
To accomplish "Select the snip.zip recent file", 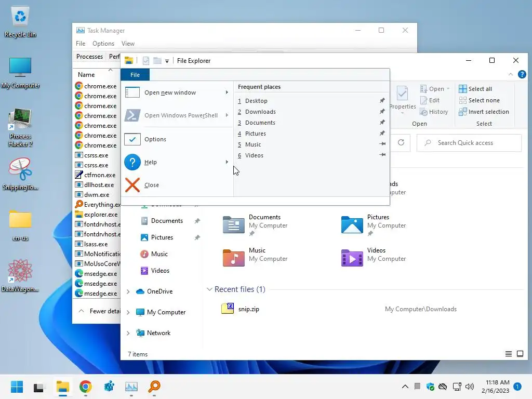I will pos(240,309).
